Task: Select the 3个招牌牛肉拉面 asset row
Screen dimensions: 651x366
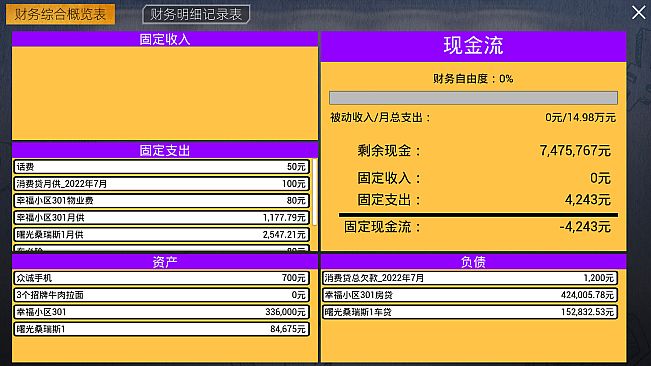Action: tap(161, 295)
